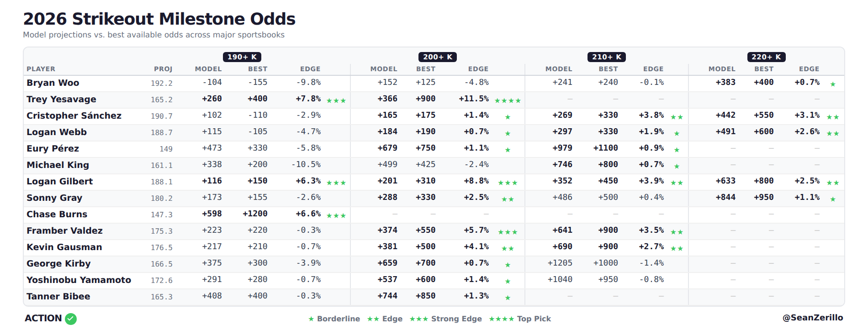Sort by the PLAYER column header

41,69
